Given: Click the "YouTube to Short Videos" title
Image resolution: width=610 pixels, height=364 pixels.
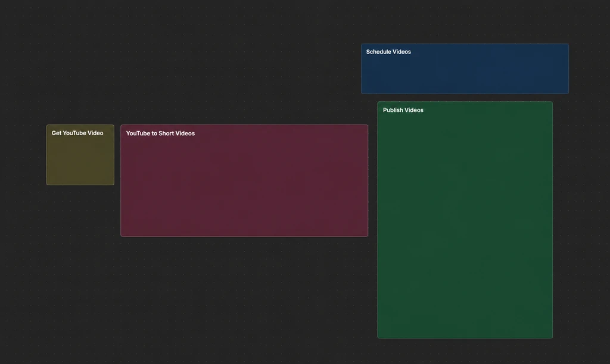Looking at the screenshot, I should [x=160, y=133].
